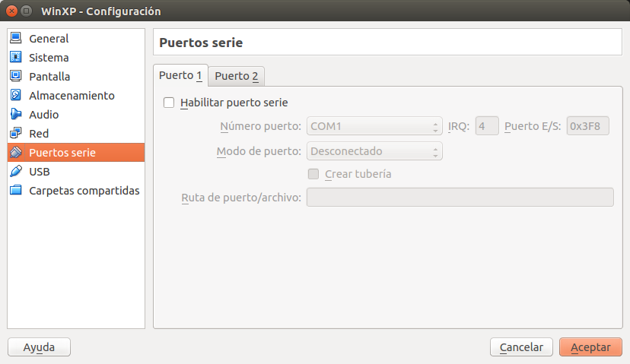Click the IRQ number field
This screenshot has width=630, height=364.
(x=487, y=126)
